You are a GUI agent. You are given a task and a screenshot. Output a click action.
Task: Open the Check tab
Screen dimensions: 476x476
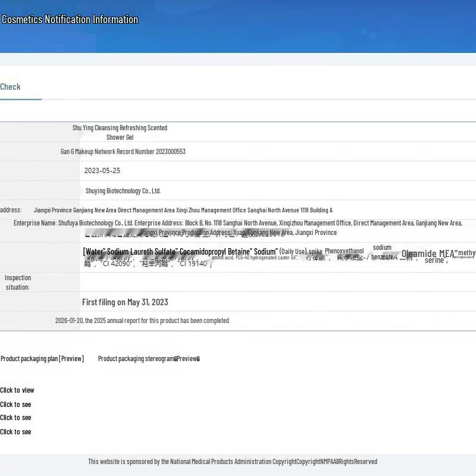pos(10,87)
